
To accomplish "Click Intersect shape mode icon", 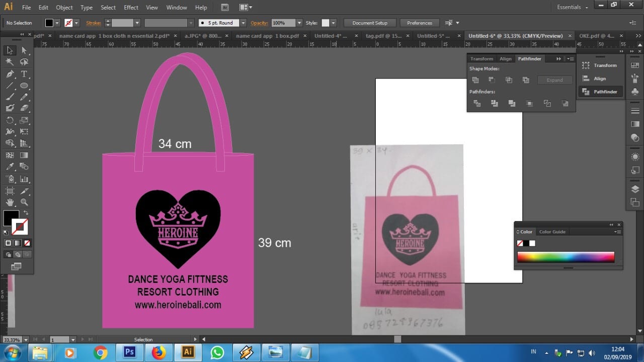I will 509,80.
